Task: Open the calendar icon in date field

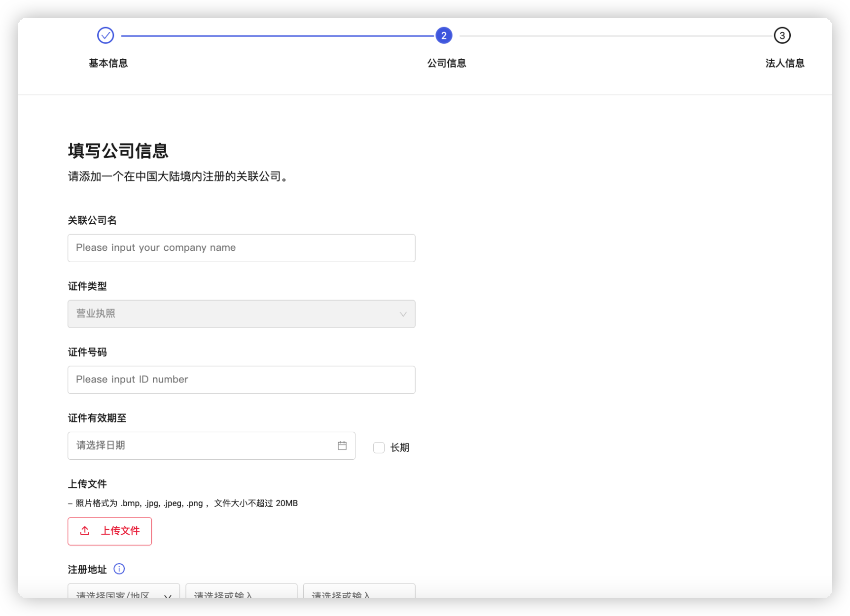Action: point(342,445)
